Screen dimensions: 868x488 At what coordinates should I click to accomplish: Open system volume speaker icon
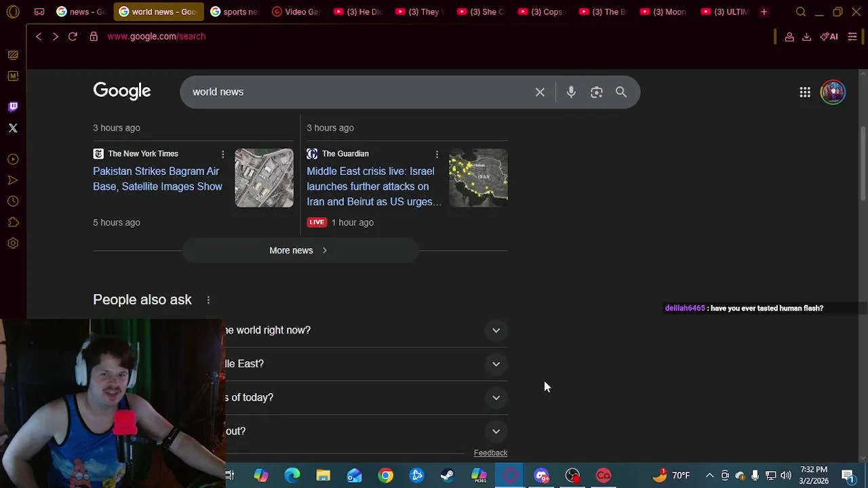coord(786,476)
